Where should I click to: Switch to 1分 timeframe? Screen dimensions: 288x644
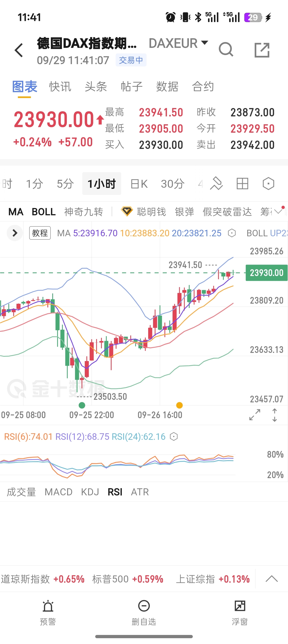click(x=35, y=184)
